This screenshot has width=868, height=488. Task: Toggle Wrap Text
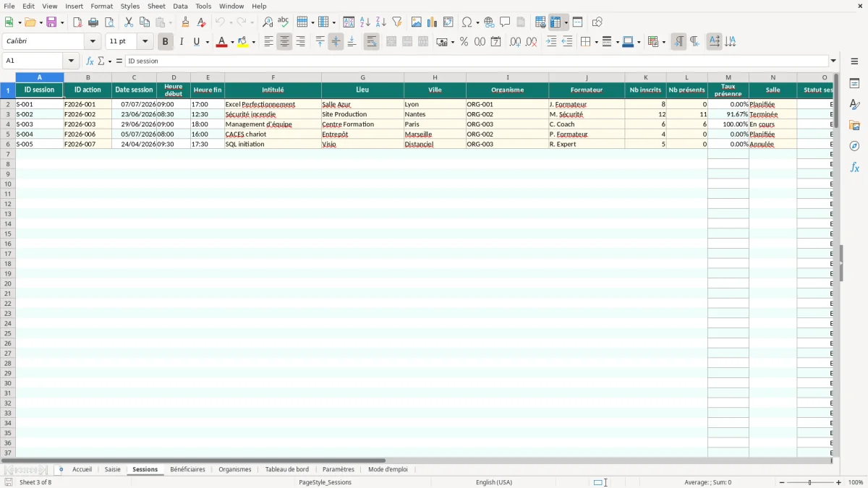[x=371, y=42]
